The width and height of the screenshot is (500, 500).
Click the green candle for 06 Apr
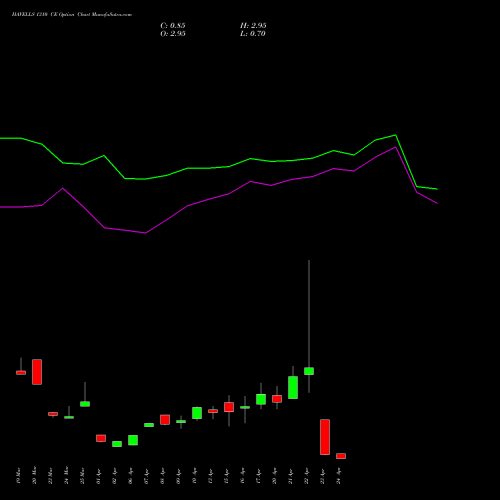(x=133, y=440)
